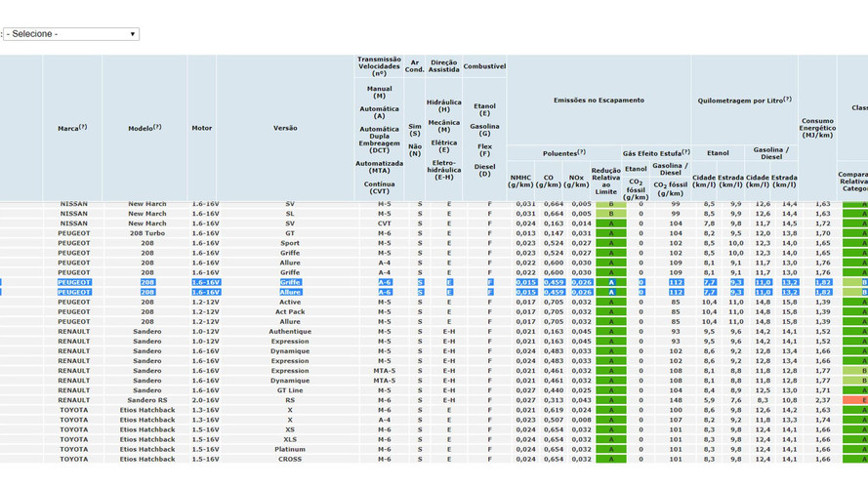868x488 pixels.
Task: Click the 'Quilometragem por Litro' header
Action: 745,101
